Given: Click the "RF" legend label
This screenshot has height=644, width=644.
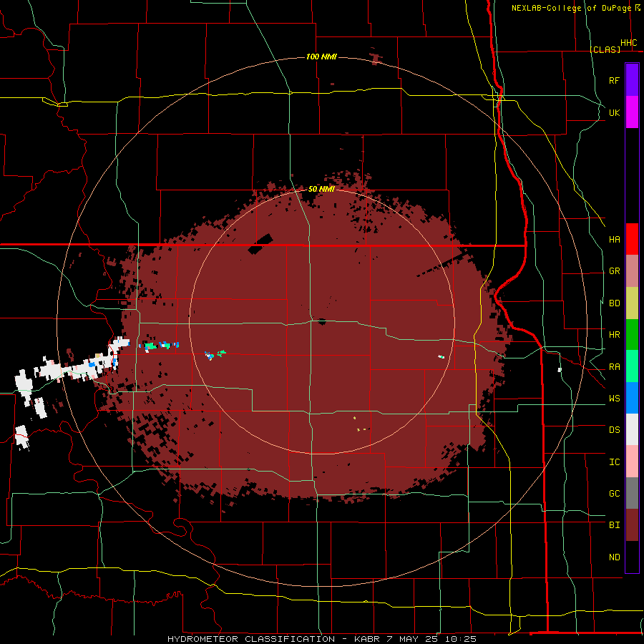Looking at the screenshot, I should [614, 80].
